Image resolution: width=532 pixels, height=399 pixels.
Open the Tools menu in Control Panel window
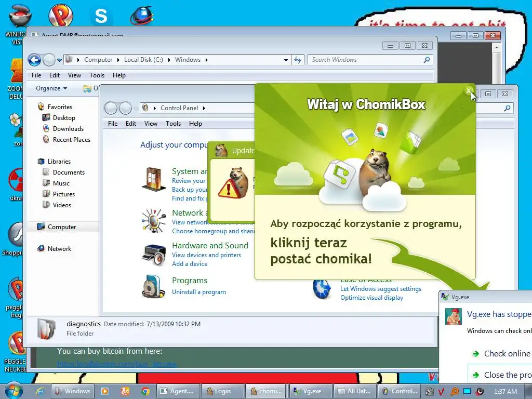point(173,124)
